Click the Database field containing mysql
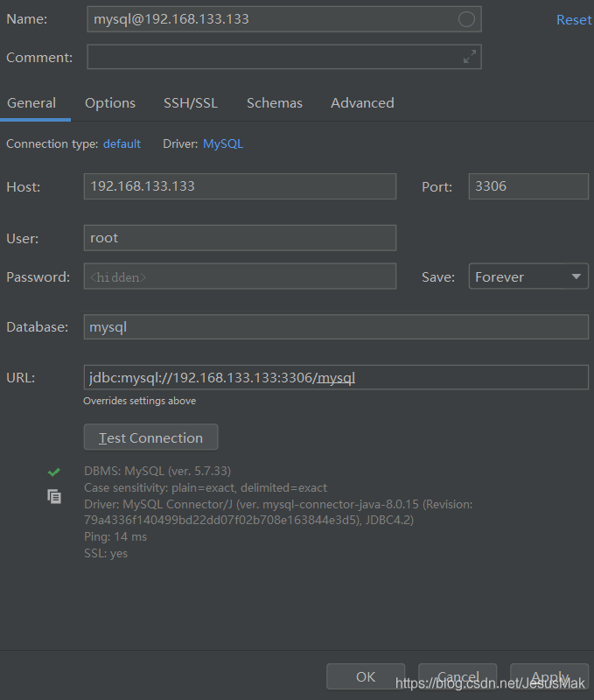The image size is (594, 700). click(336, 326)
